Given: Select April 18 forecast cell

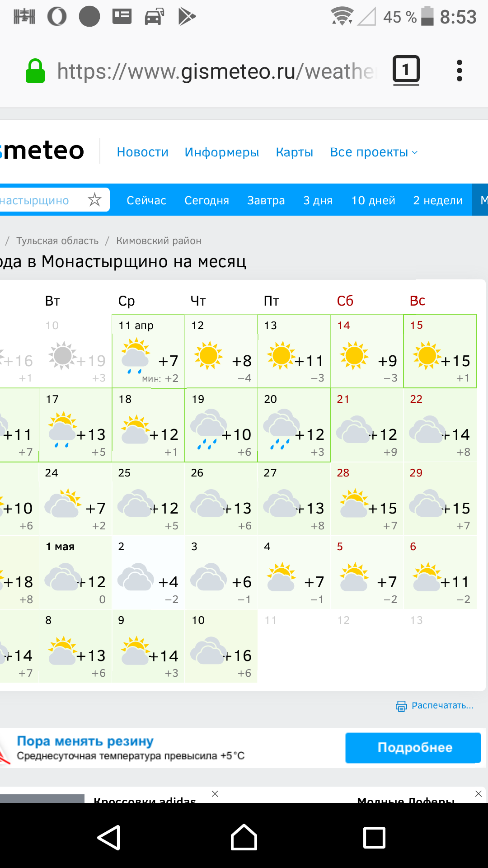Looking at the screenshot, I should click(148, 425).
